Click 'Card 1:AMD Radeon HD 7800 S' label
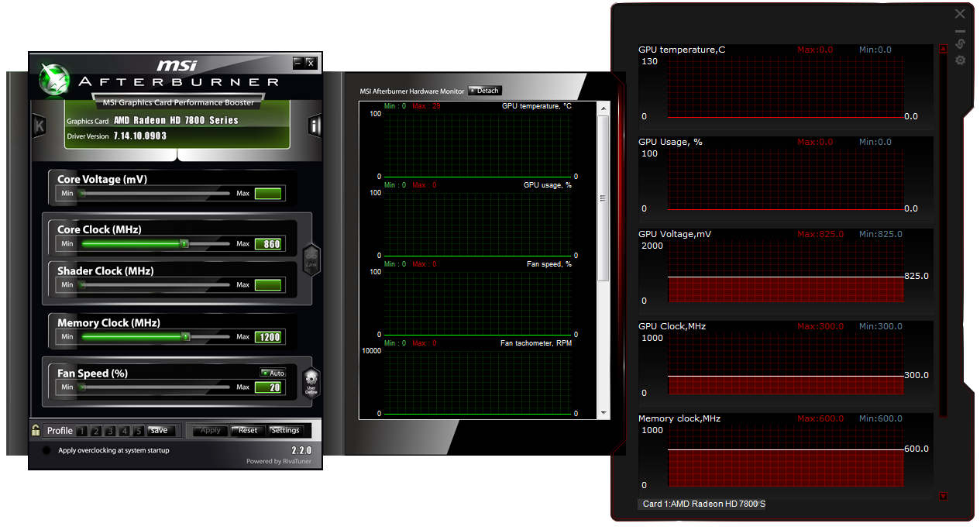This screenshot has height=530, width=980. pos(703,504)
